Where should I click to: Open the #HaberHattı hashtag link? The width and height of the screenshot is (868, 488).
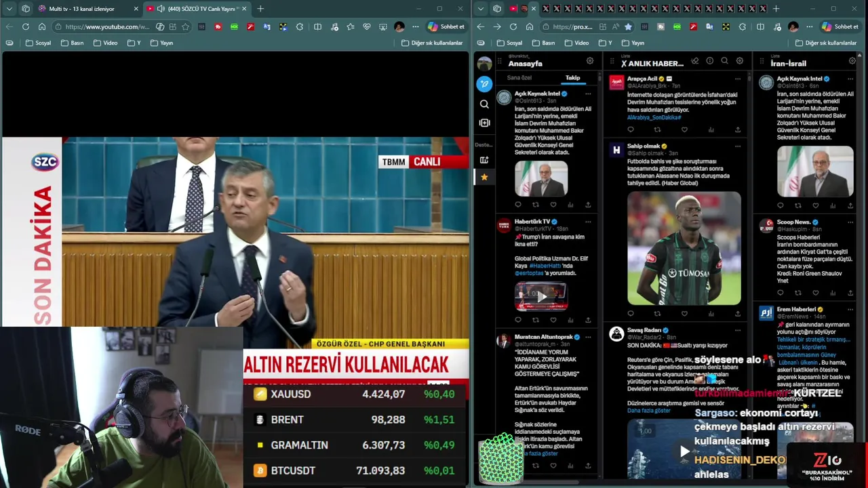(545, 266)
